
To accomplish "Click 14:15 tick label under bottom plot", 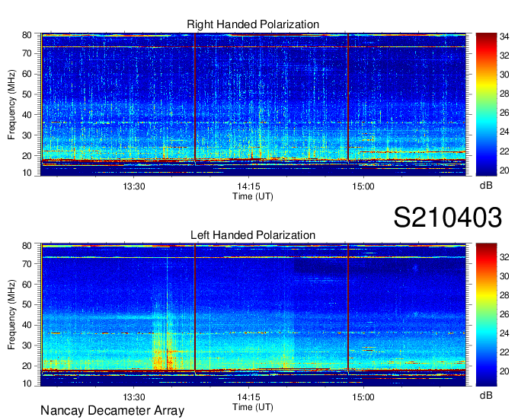I will [x=248, y=397].
